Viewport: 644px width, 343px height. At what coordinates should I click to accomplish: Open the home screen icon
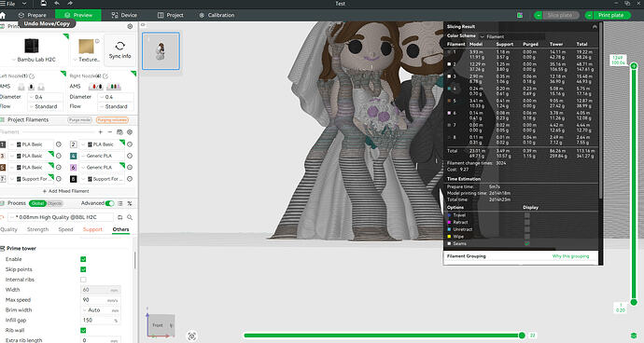click(x=3, y=15)
